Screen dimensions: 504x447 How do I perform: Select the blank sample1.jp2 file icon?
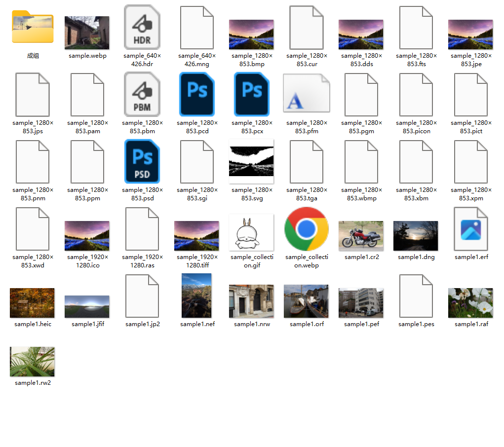tap(142, 297)
